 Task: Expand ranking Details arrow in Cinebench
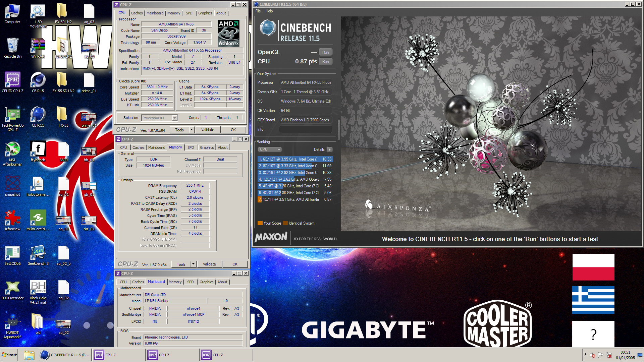point(330,149)
